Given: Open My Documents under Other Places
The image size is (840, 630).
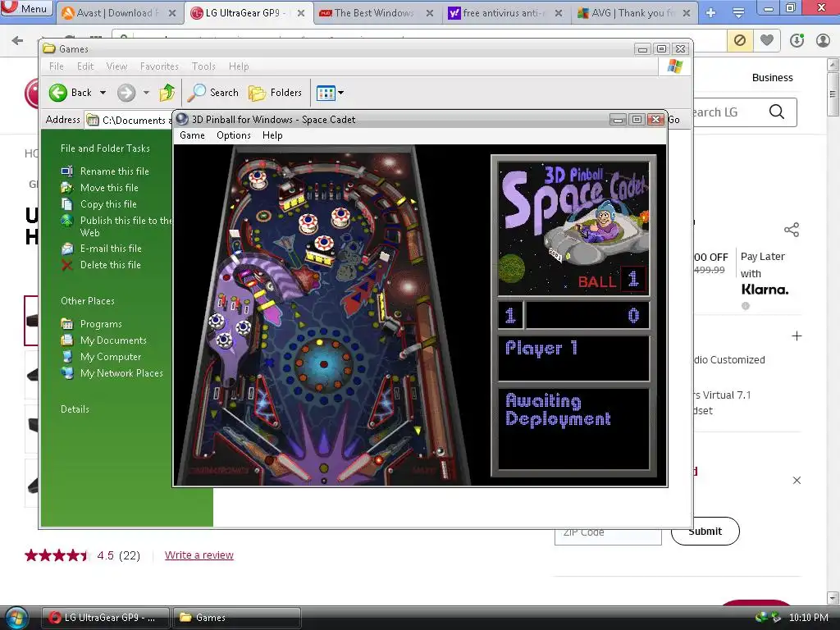Looking at the screenshot, I should pyautogui.click(x=113, y=340).
